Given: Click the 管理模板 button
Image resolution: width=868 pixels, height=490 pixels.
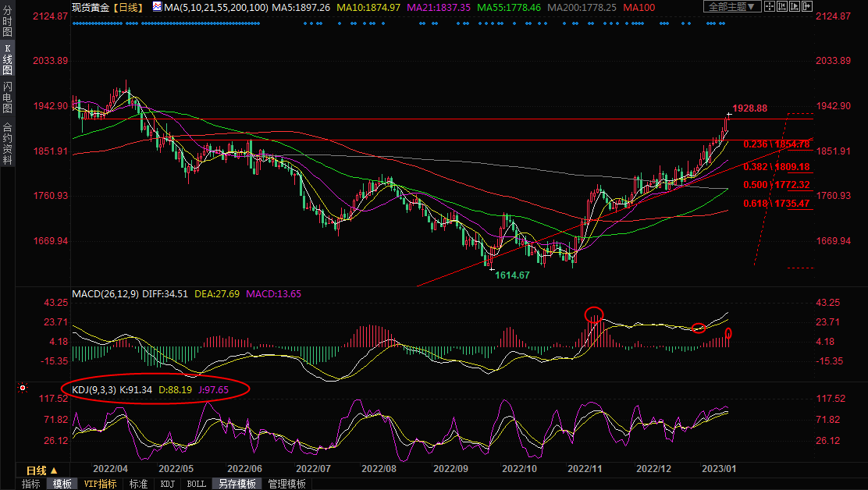Looking at the screenshot, I should click(x=286, y=484).
